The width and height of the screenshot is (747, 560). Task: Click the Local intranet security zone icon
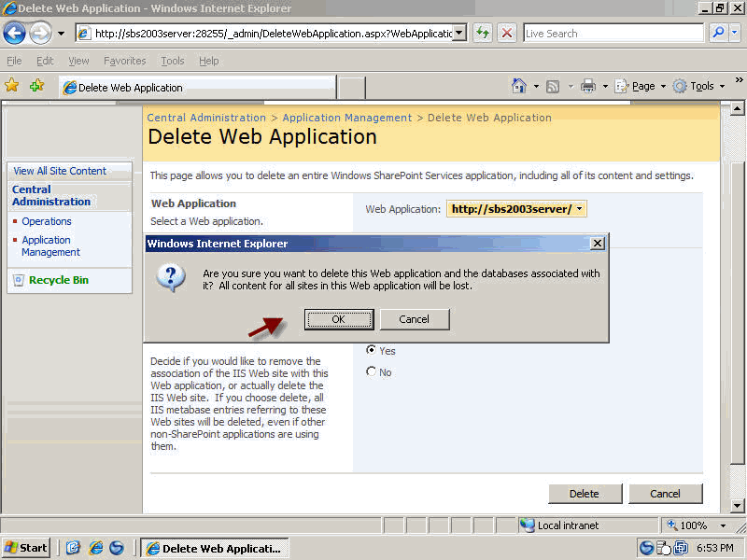528,525
